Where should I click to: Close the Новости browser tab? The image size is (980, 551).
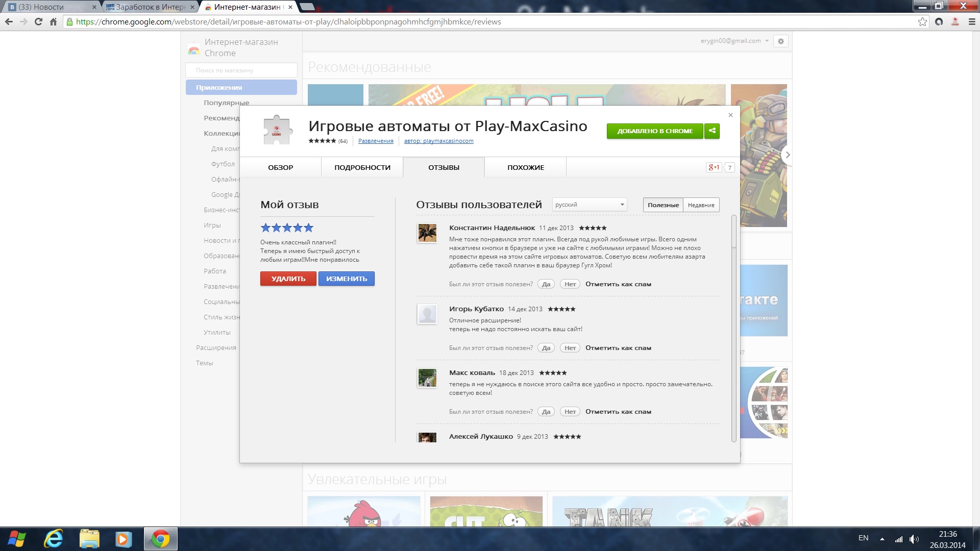pos(94,7)
